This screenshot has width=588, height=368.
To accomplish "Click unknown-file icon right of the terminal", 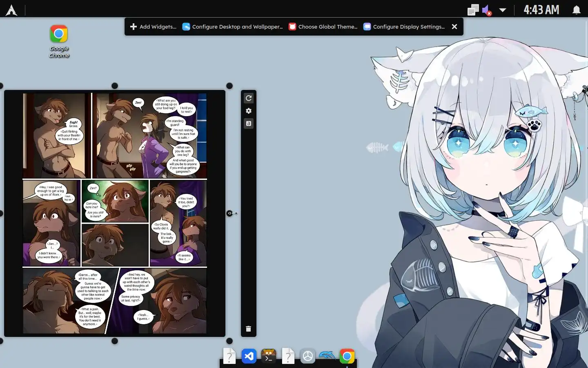I will 288,356.
